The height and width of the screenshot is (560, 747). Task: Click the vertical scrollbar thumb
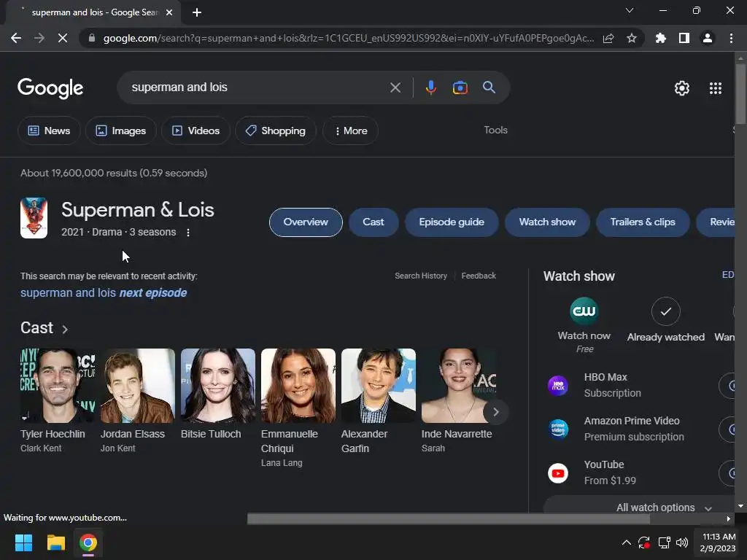[740, 94]
